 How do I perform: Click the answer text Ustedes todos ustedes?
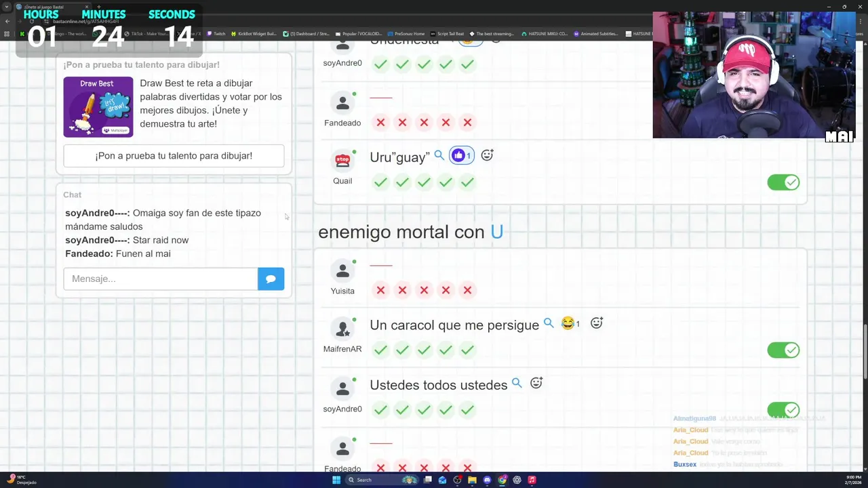point(439,385)
